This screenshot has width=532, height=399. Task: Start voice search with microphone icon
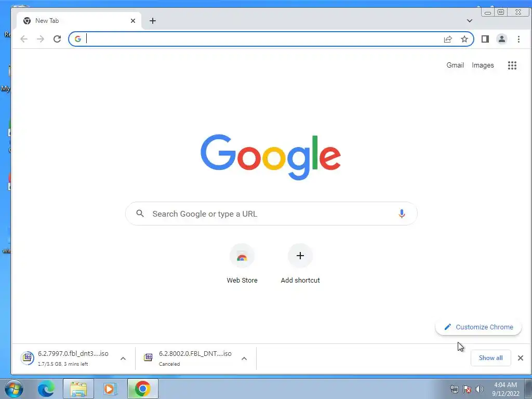coord(402,214)
